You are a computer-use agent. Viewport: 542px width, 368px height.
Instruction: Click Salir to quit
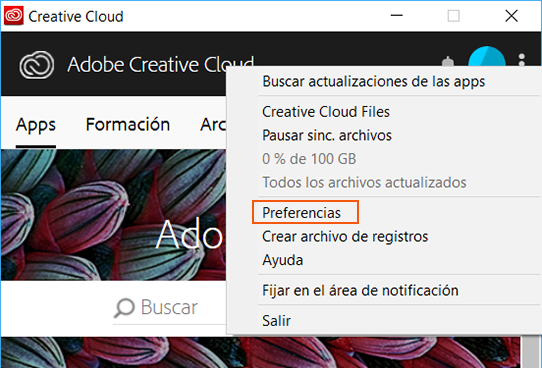pos(276,321)
